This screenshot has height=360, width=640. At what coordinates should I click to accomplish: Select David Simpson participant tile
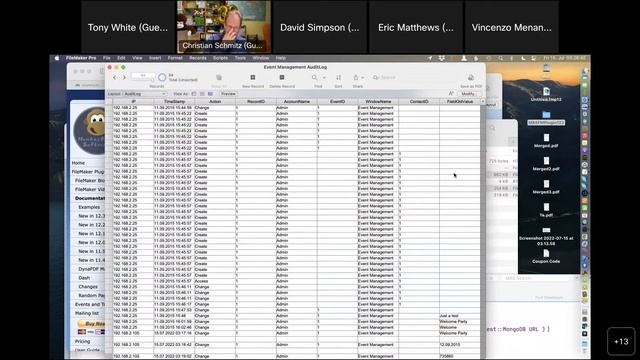click(x=320, y=27)
